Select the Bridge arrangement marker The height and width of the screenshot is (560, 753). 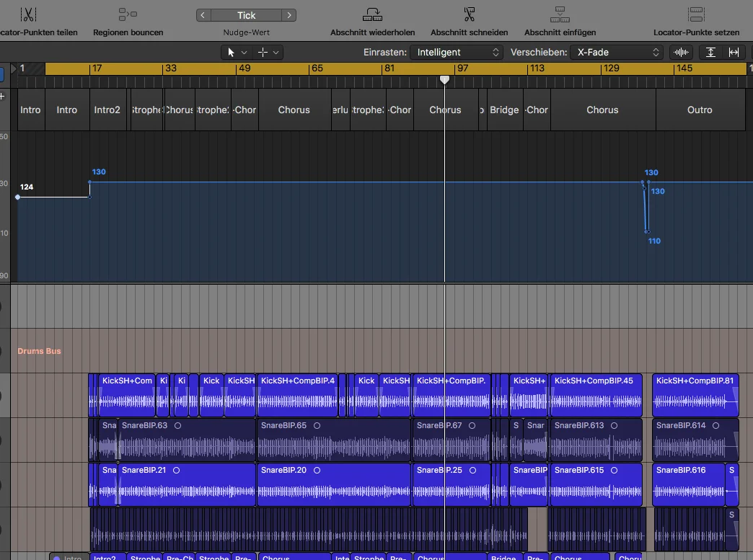(505, 110)
